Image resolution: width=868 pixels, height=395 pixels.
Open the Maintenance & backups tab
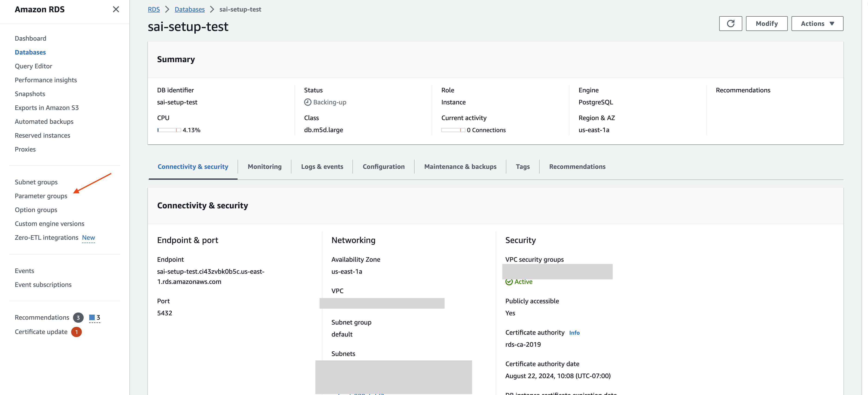[460, 167]
